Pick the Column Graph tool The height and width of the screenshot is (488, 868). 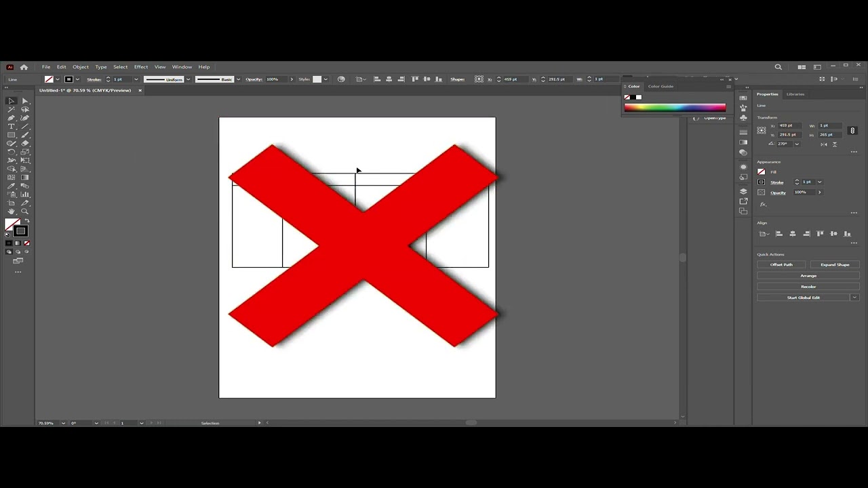(24, 194)
